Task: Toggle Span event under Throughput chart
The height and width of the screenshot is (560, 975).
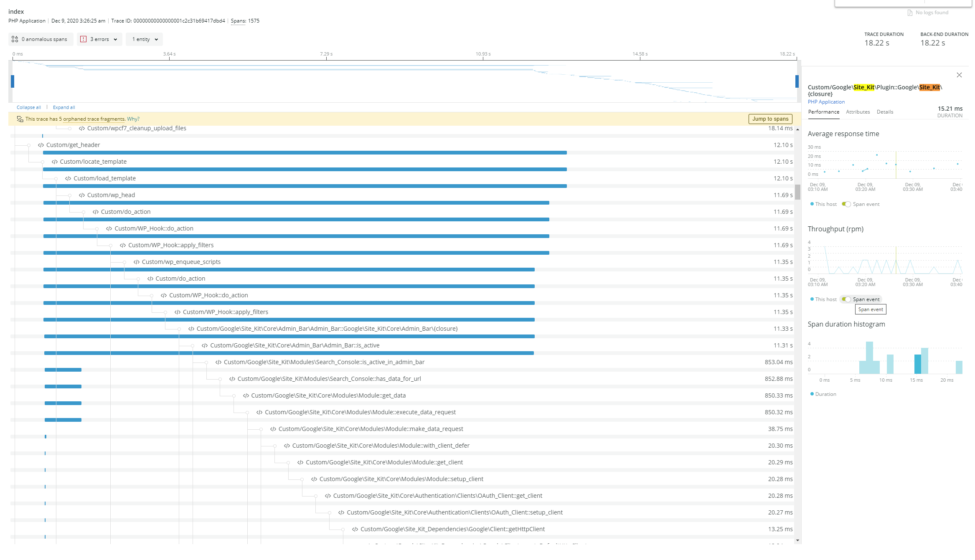Action: (847, 299)
